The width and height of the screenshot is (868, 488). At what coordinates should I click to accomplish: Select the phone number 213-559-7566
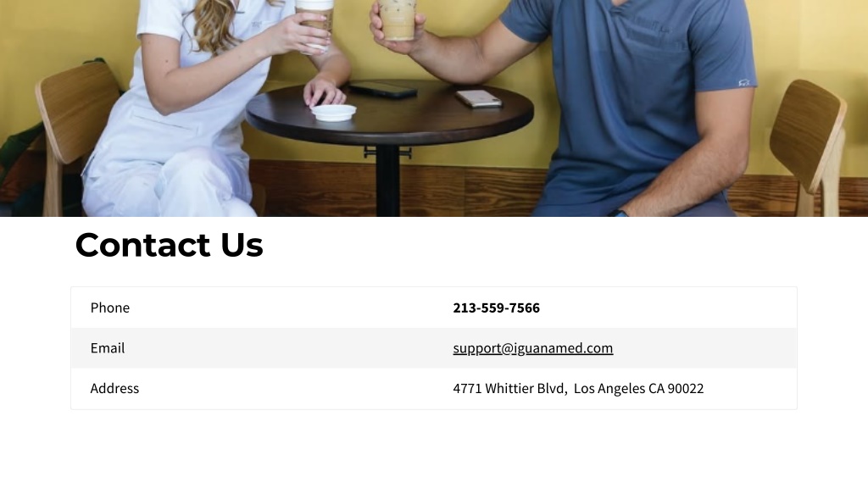click(x=496, y=308)
